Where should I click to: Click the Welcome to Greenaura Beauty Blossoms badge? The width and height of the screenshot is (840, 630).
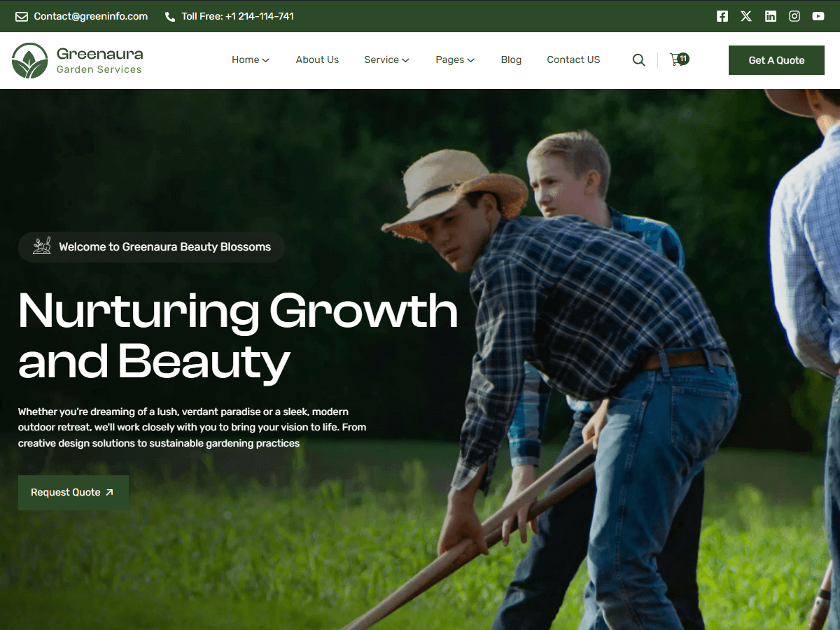click(151, 247)
